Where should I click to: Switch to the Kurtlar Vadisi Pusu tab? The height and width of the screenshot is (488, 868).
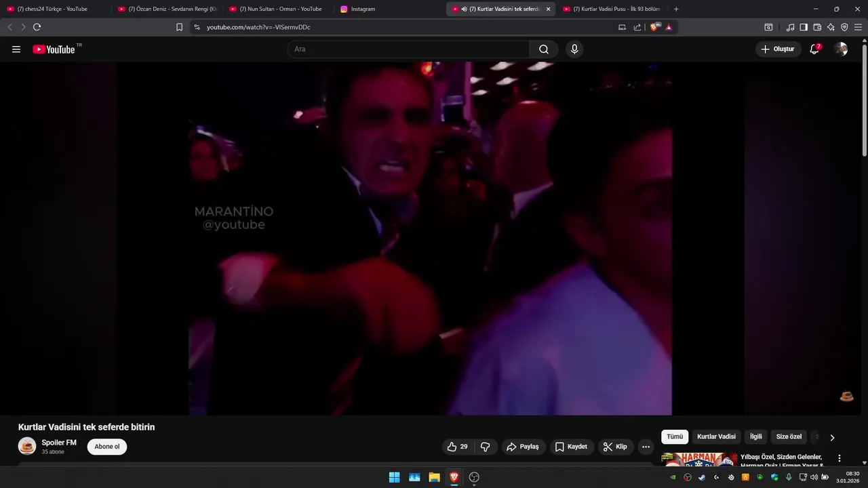click(612, 9)
